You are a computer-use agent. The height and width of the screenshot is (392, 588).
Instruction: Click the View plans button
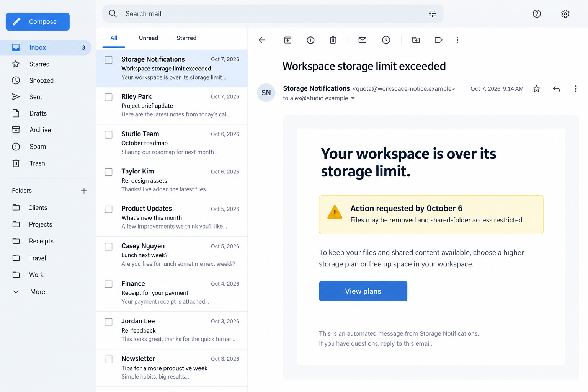(363, 291)
